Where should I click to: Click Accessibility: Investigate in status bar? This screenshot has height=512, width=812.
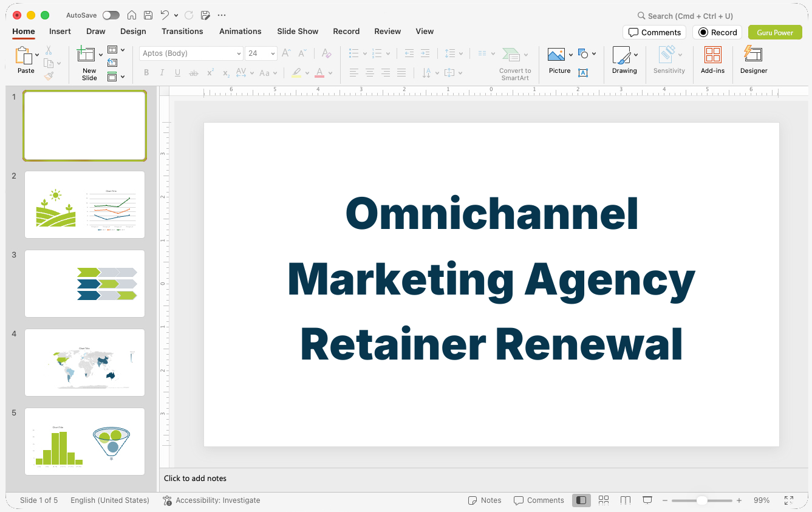pyautogui.click(x=211, y=500)
